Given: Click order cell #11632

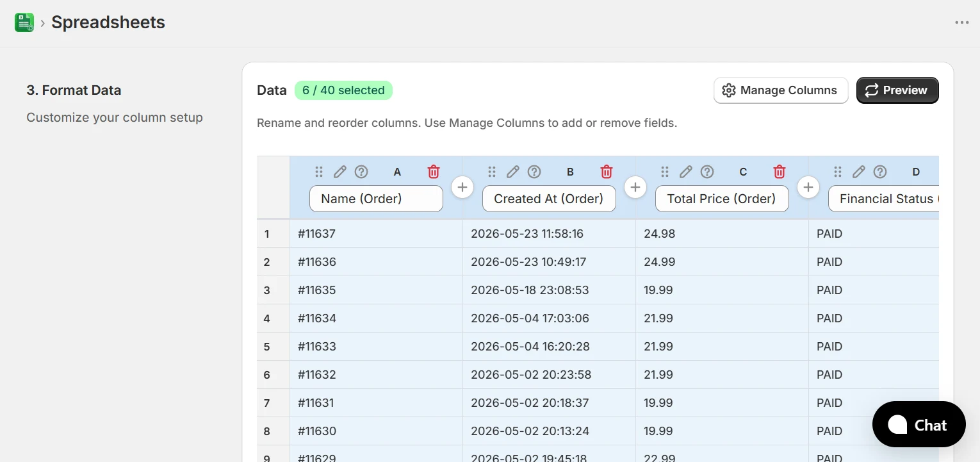Looking at the screenshot, I should tap(376, 375).
